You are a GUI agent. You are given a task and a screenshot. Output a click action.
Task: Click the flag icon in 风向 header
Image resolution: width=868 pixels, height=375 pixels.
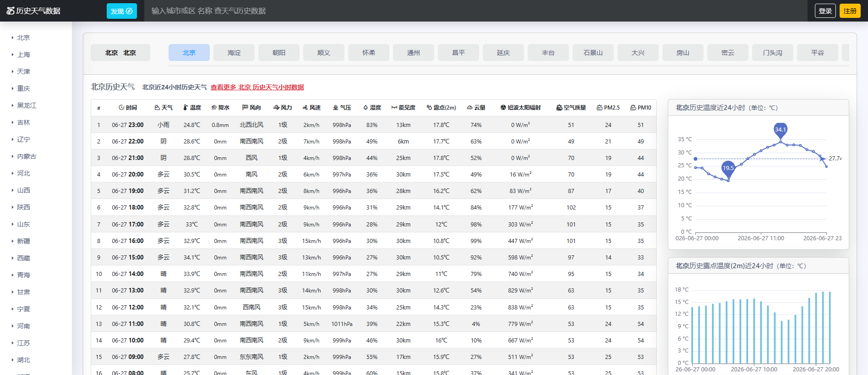(x=245, y=107)
